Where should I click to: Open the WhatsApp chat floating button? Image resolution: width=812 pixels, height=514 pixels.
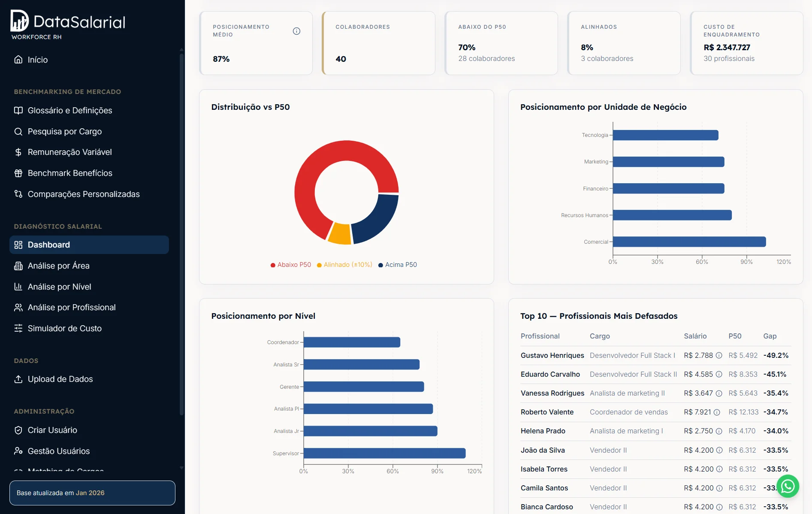788,486
